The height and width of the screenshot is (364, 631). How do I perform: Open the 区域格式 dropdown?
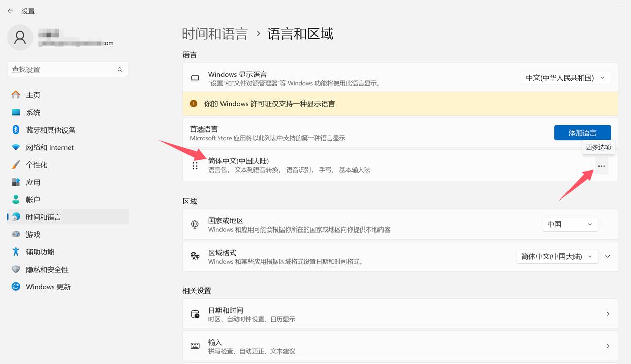tap(557, 257)
